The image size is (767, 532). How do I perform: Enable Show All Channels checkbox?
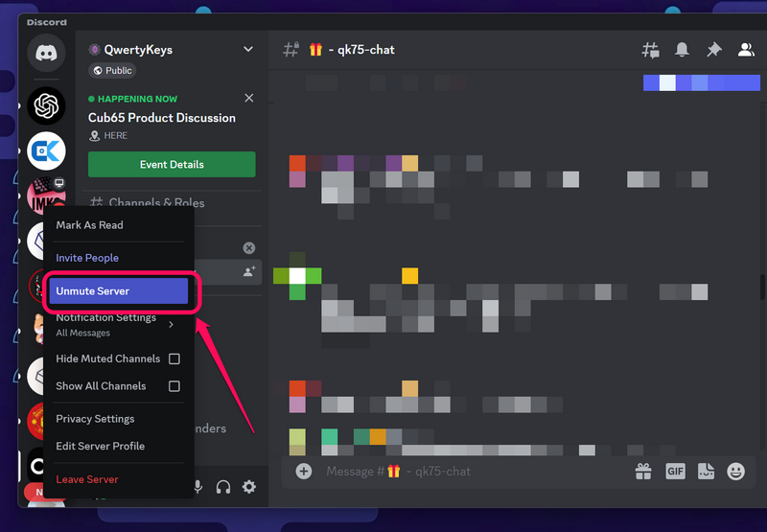pyautogui.click(x=174, y=386)
